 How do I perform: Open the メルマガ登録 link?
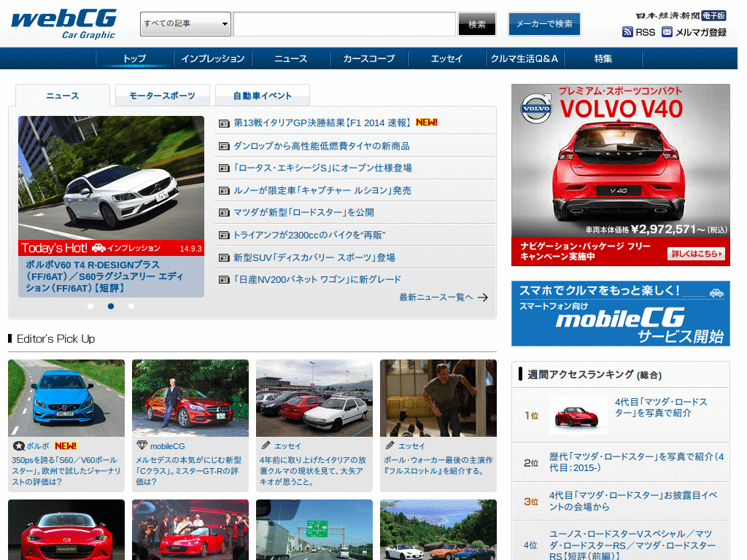click(x=701, y=32)
